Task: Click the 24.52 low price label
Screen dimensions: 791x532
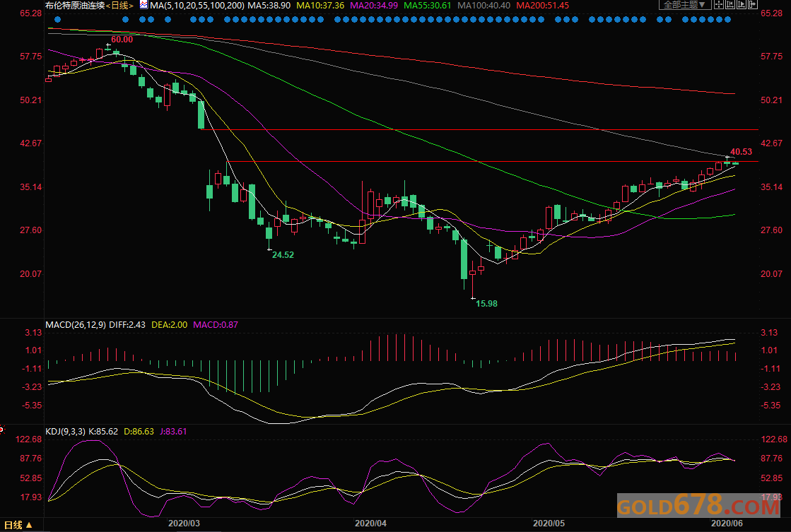Action: click(283, 254)
